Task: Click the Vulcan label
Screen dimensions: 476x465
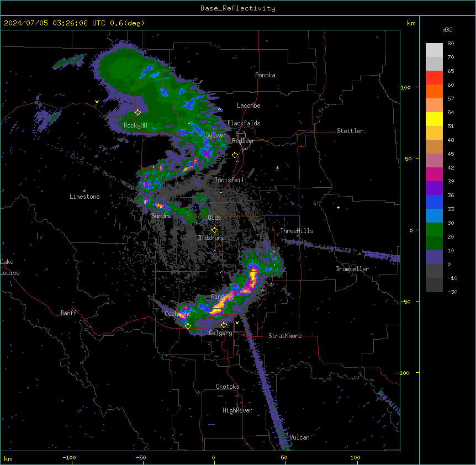Action: point(299,437)
